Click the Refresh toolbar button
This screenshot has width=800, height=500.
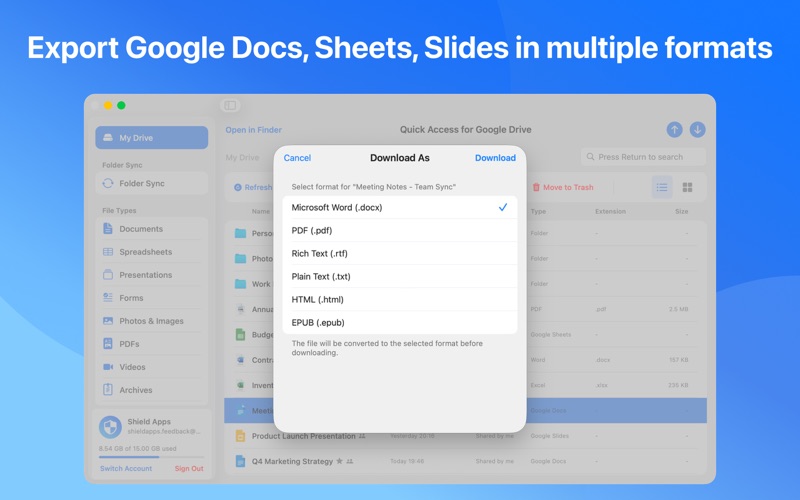253,187
